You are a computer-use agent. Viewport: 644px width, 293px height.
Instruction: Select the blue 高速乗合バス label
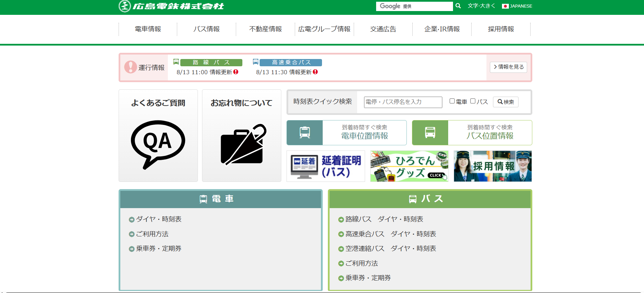click(x=291, y=62)
